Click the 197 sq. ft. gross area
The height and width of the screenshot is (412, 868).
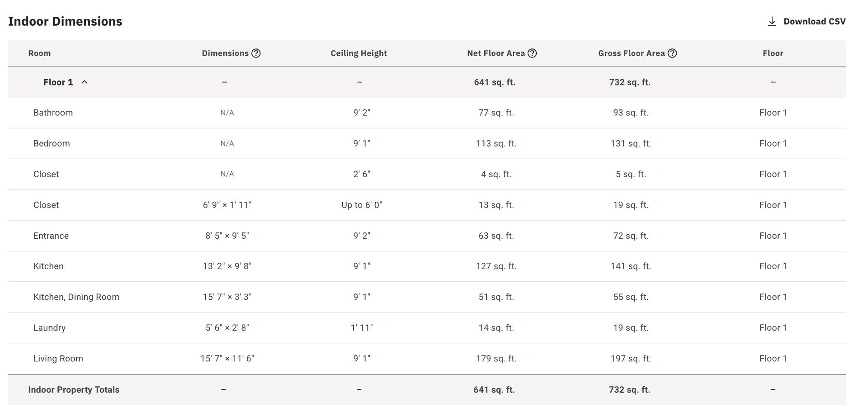click(631, 359)
